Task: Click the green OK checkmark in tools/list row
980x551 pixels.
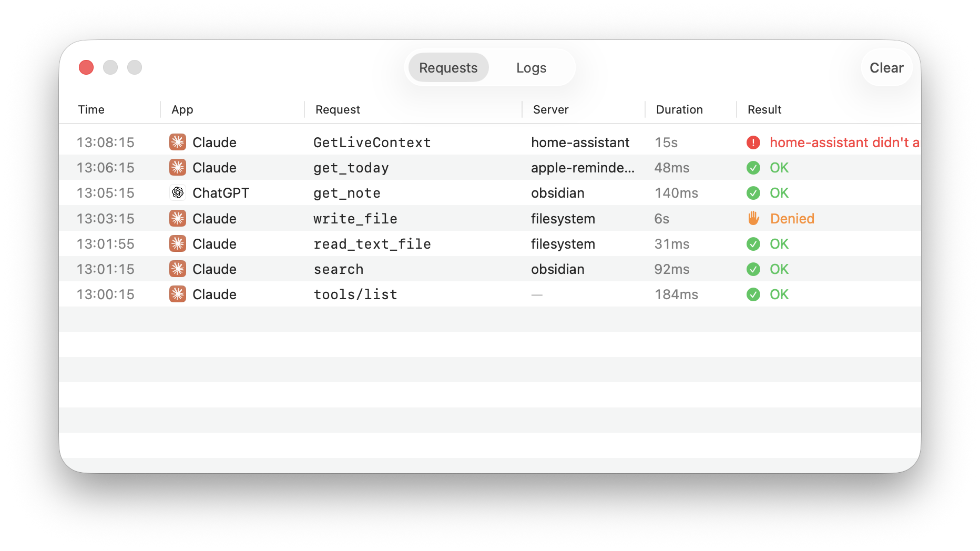Action: pyautogui.click(x=753, y=294)
